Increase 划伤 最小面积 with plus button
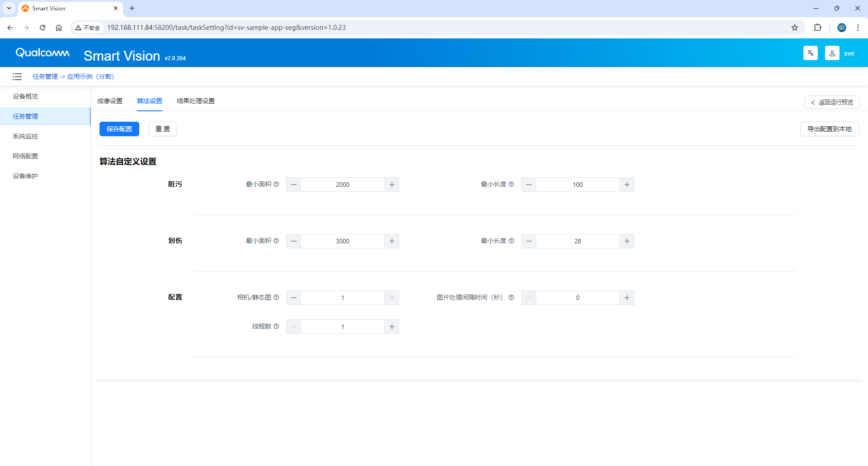 point(392,241)
